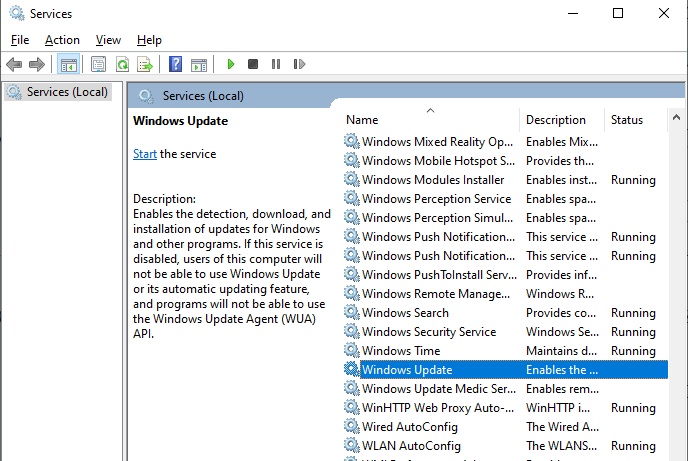Minimize the Services window
The height and width of the screenshot is (461, 688).
pyautogui.click(x=573, y=13)
